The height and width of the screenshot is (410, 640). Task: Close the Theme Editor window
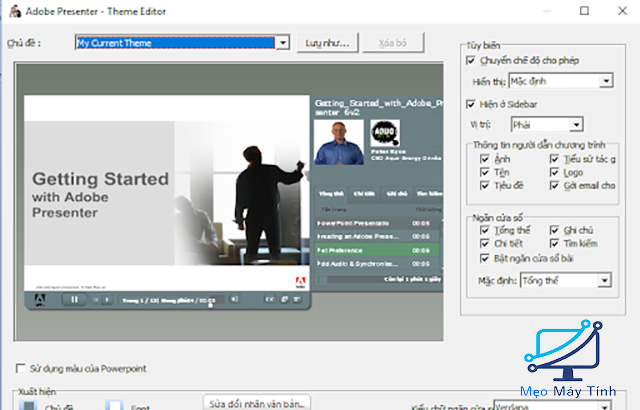click(x=622, y=11)
